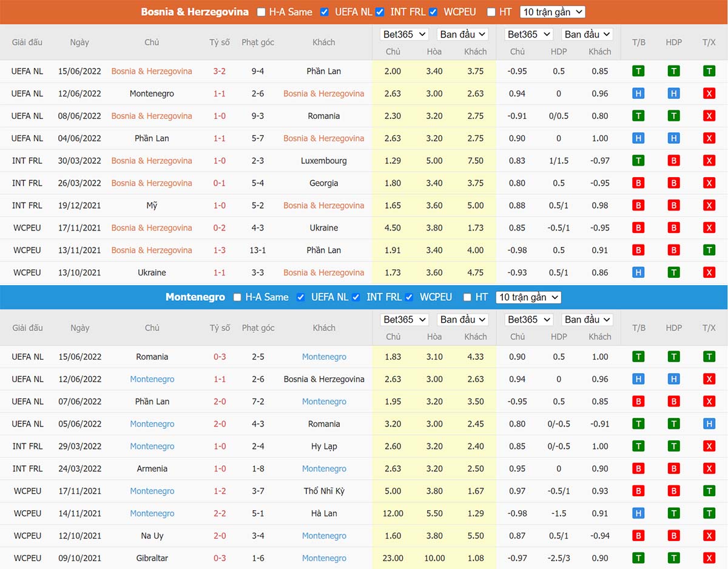
Task: Click T/B green T badge in Montenegro-Hy Lạp row
Action: pos(638,446)
